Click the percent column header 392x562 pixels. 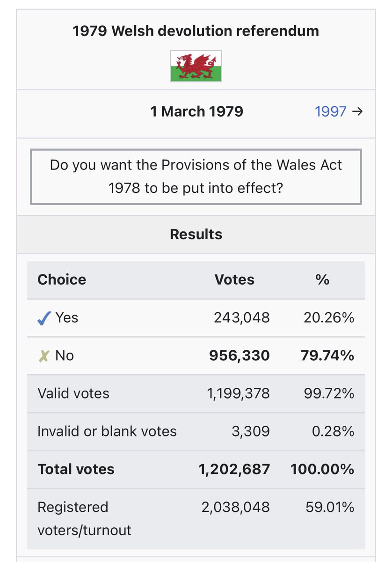322,280
